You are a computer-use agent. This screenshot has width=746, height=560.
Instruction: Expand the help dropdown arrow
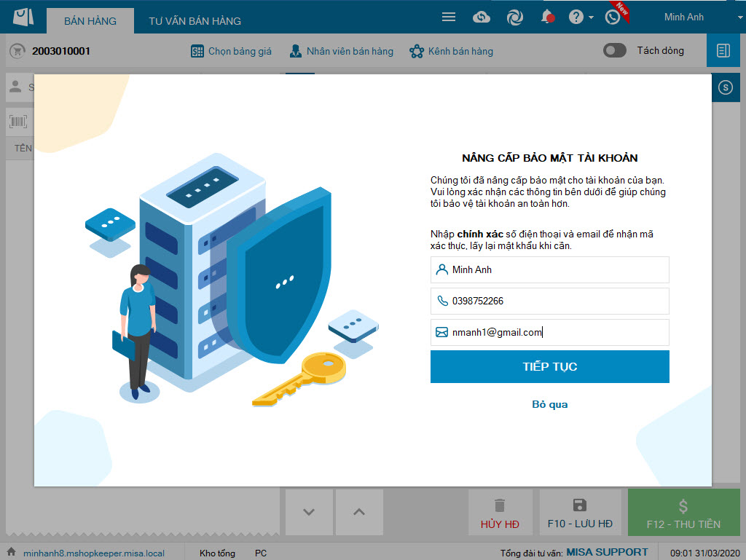pyautogui.click(x=591, y=17)
